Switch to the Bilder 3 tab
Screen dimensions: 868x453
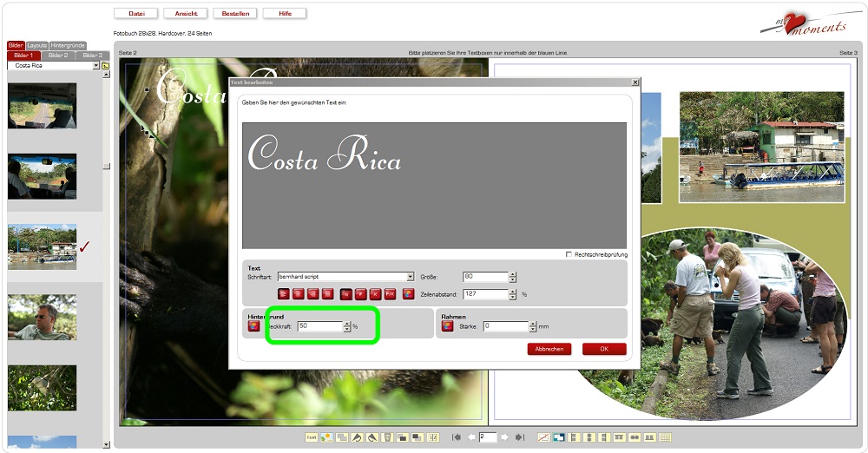click(x=93, y=56)
